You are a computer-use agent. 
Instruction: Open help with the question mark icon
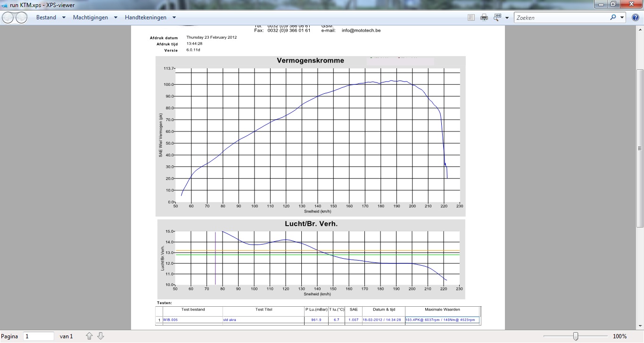(x=635, y=17)
